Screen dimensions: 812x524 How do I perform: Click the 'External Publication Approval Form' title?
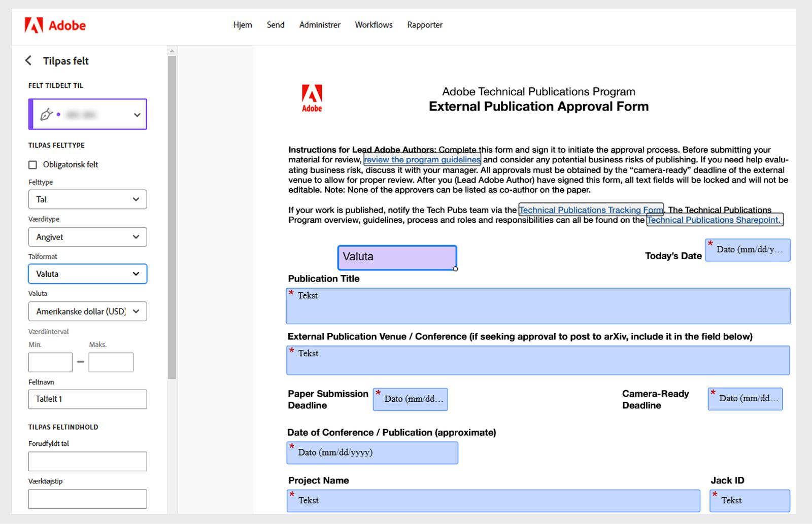(x=538, y=107)
